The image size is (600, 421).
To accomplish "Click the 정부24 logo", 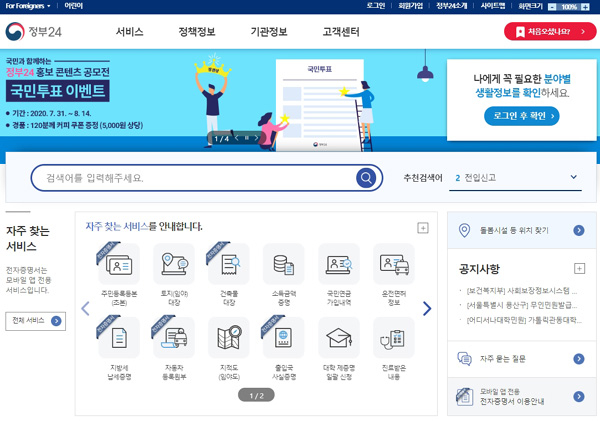I will point(34,31).
